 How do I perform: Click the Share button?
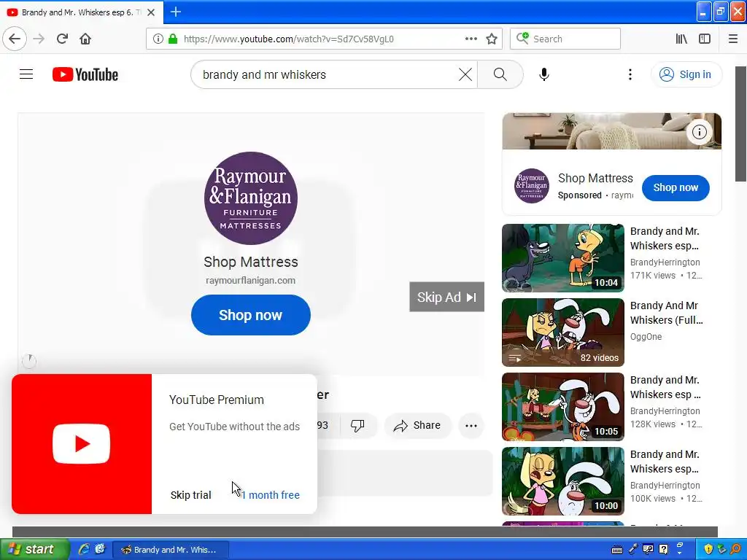[417, 425]
